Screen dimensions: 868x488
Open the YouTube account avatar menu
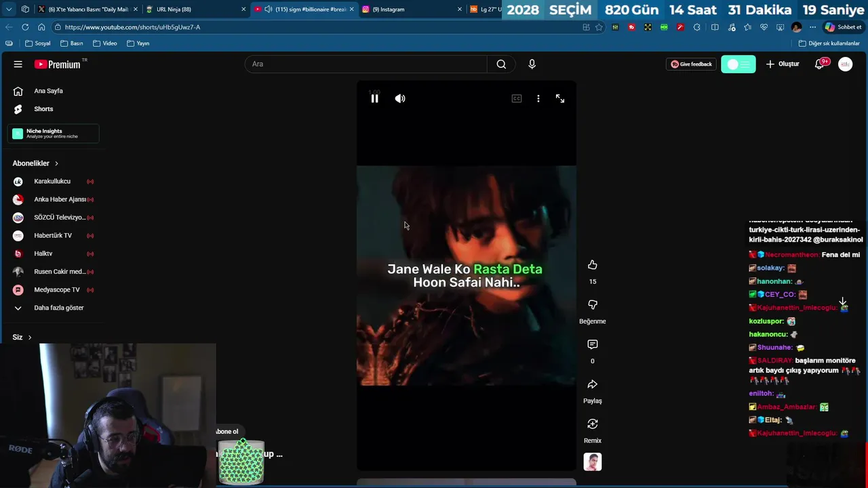click(x=845, y=64)
